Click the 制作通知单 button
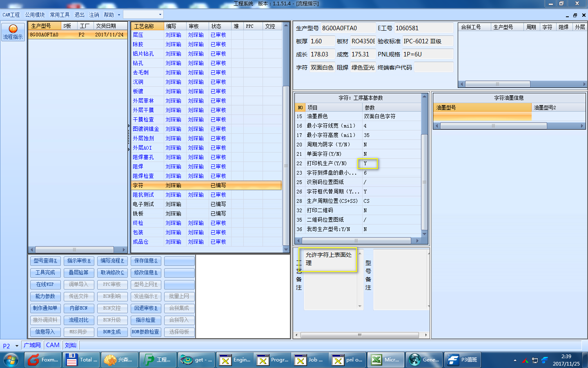Screen dimensions: 588x368 click(x=45, y=308)
